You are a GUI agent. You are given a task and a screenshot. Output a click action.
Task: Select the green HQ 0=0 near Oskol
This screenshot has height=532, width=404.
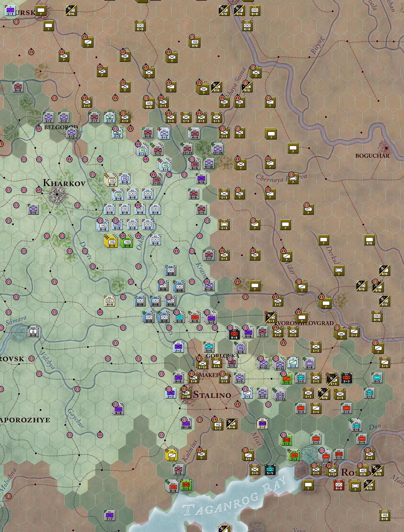(127, 241)
